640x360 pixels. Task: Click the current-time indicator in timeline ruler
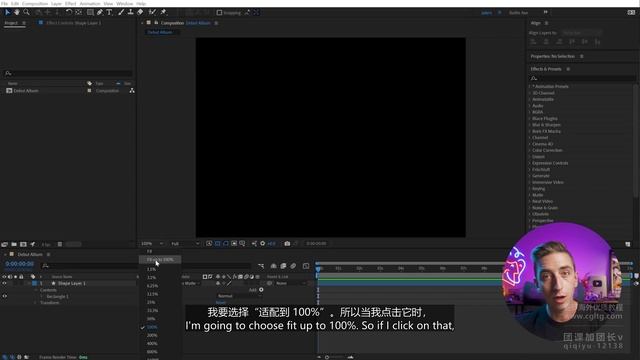pyautogui.click(x=318, y=269)
